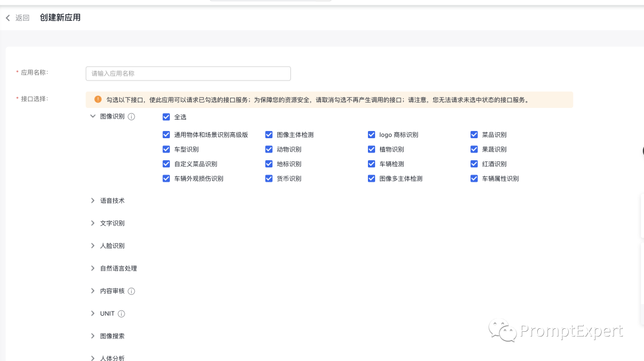This screenshot has height=361, width=644.
Task: Click the 创建新应用 page title
Action: pyautogui.click(x=60, y=18)
